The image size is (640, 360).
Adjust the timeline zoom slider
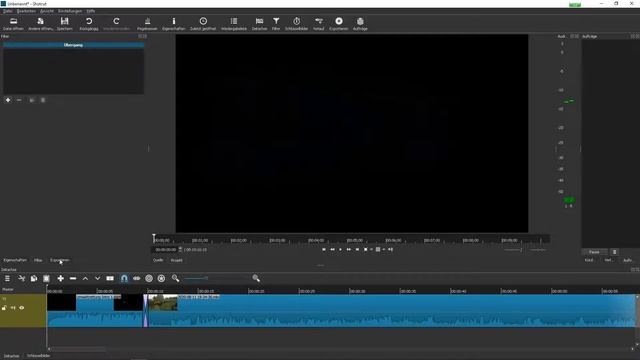[x=216, y=278]
